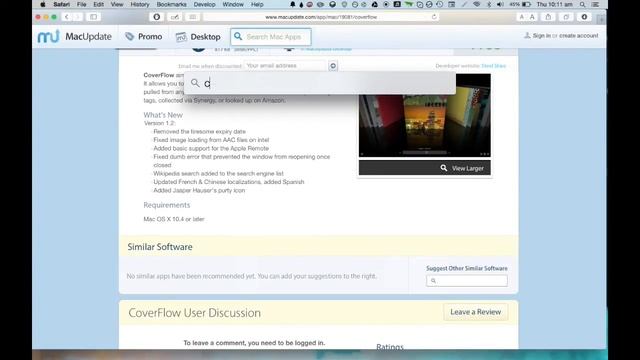
Task: Open the volume control in menu bar
Action: [x=500, y=4]
